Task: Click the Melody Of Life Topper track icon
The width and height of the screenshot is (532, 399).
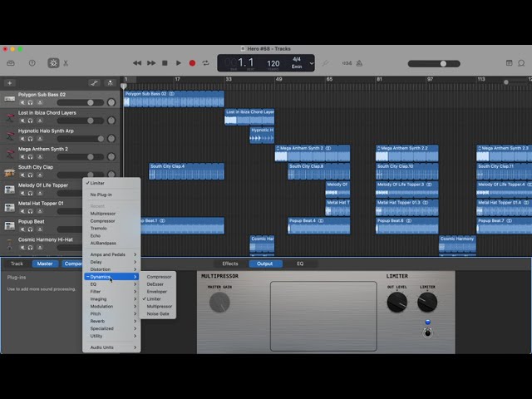Action: [9, 190]
